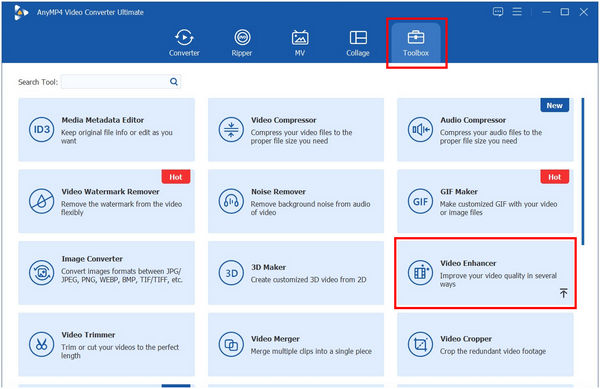
Task: Open Audio Compressor title text
Action: [473, 120]
